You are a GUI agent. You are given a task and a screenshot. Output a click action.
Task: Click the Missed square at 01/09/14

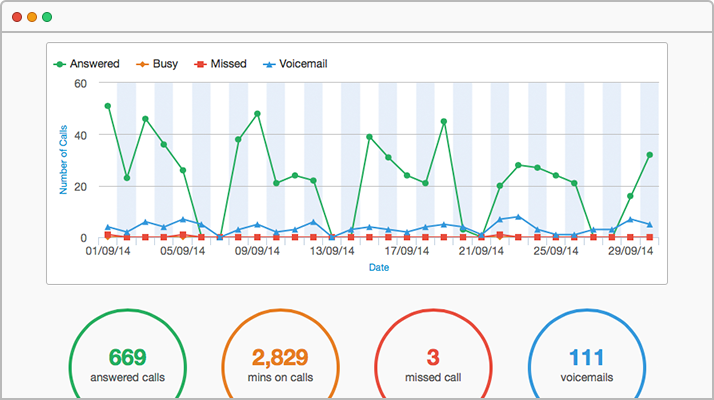(108, 235)
